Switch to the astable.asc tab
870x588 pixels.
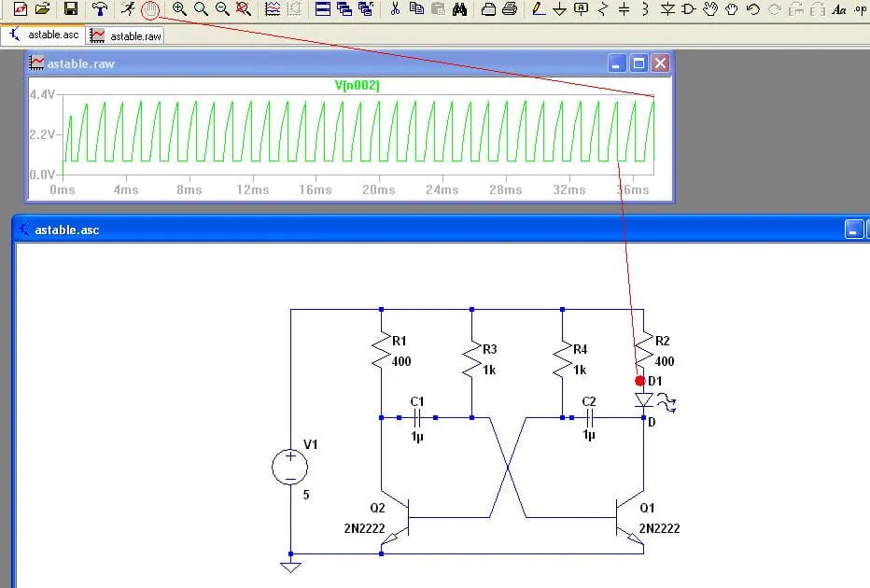click(x=45, y=35)
